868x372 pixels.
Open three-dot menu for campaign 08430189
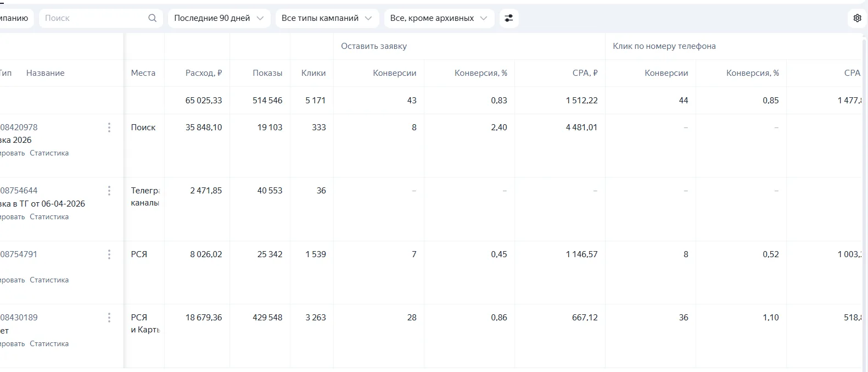tap(109, 318)
